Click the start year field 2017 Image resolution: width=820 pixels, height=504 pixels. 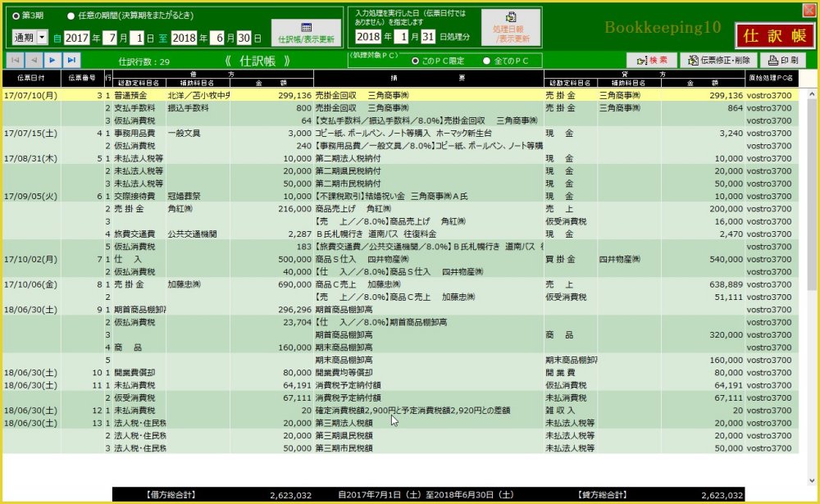(x=76, y=38)
